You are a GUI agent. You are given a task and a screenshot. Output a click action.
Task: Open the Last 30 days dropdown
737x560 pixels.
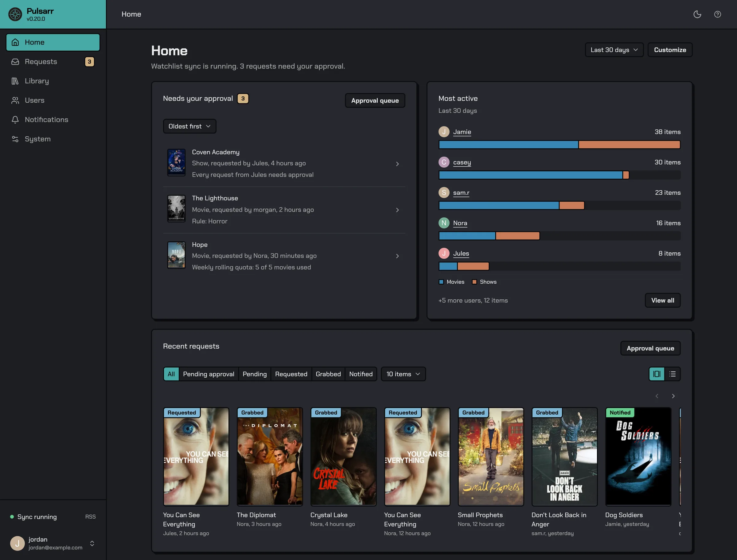[614, 50]
